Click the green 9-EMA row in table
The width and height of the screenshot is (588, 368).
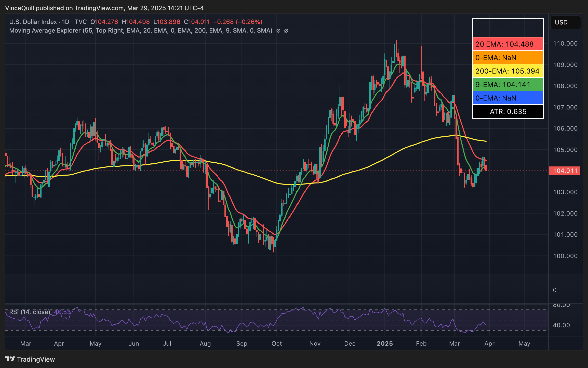point(508,84)
